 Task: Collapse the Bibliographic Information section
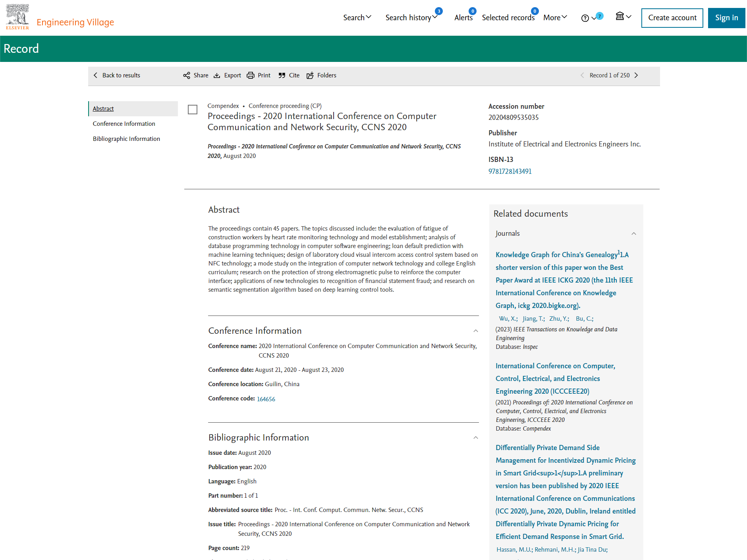[476, 438]
